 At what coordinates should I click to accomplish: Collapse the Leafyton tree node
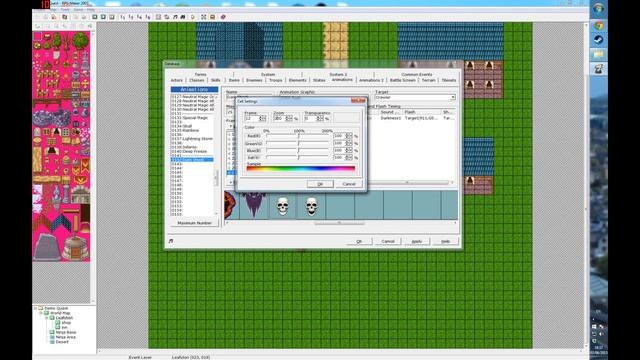pos(47,318)
